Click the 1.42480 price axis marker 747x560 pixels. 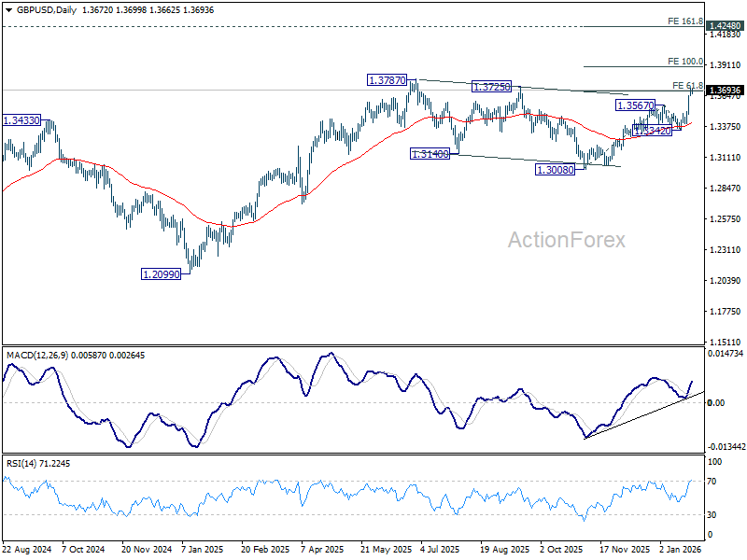click(x=725, y=26)
